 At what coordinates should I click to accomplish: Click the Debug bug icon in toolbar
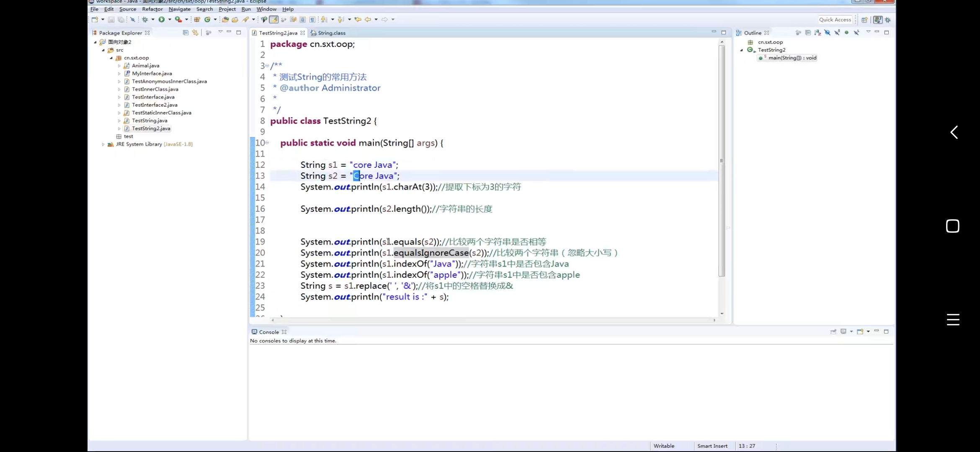145,19
